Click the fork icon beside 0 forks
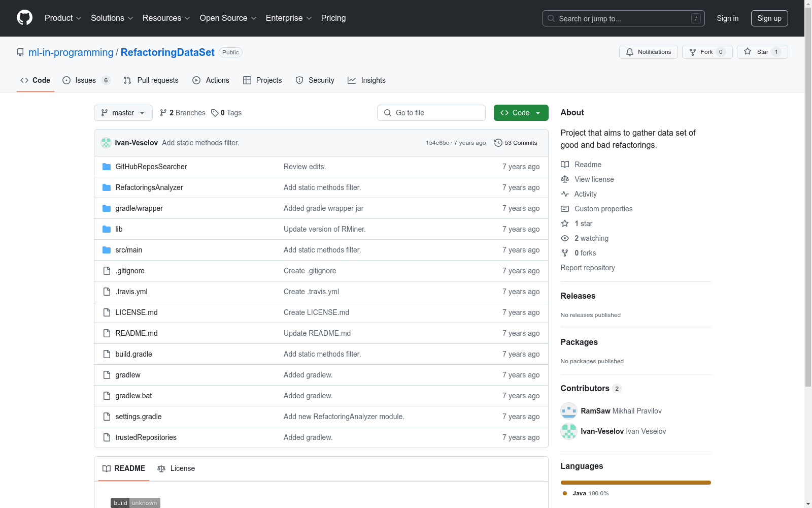 pos(565,253)
